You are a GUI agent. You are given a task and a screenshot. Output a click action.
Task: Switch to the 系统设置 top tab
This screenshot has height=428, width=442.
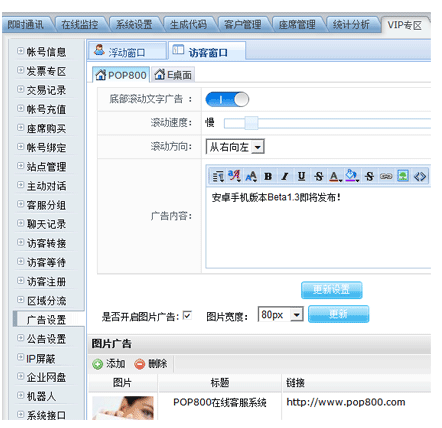click(134, 25)
